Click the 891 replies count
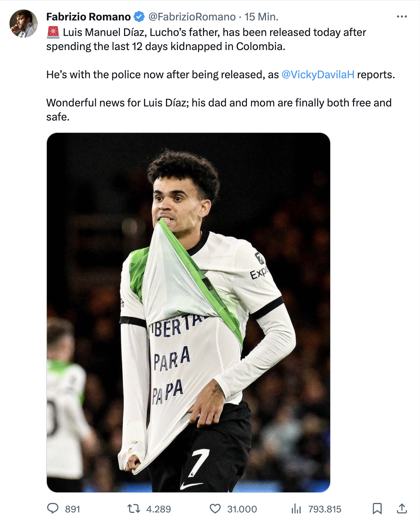Viewport: 420px width, 523px height. pyautogui.click(x=73, y=509)
